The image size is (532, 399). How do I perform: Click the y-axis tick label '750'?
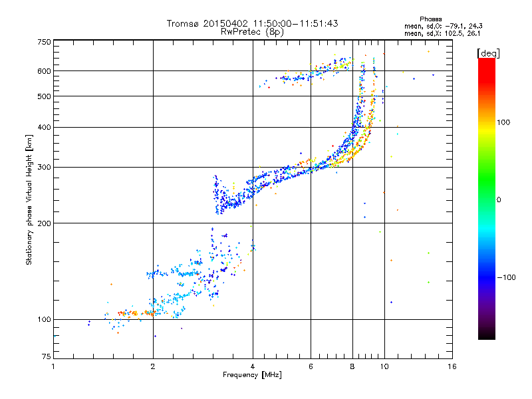(44, 42)
